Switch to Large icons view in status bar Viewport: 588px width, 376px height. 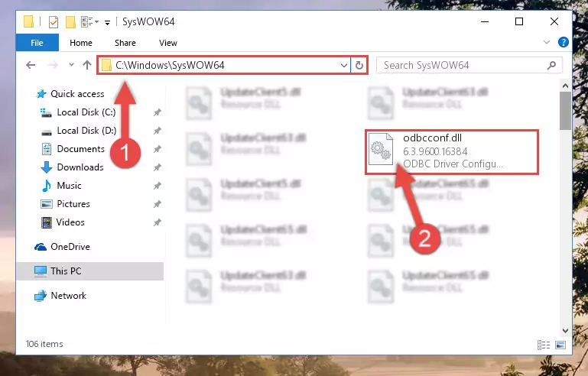coord(560,345)
